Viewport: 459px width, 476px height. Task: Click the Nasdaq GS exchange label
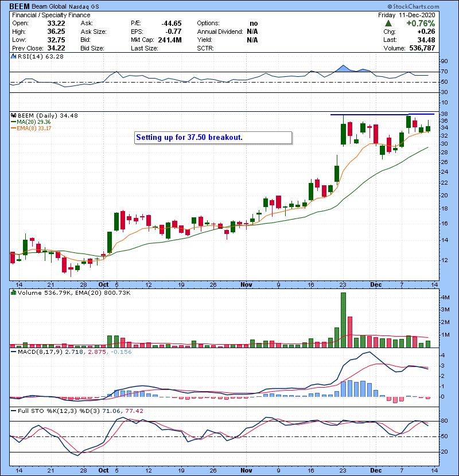pos(84,7)
